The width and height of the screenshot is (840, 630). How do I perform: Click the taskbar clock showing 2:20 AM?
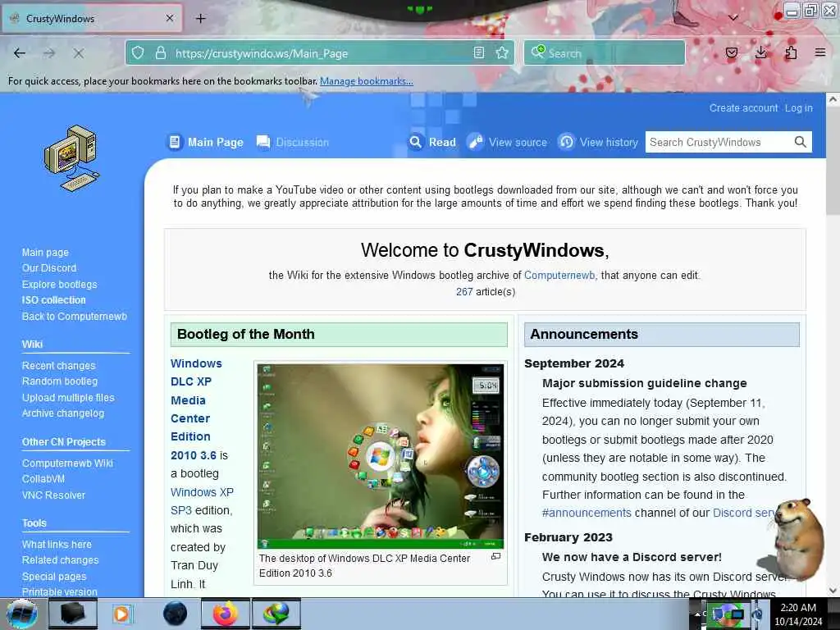coord(798,614)
